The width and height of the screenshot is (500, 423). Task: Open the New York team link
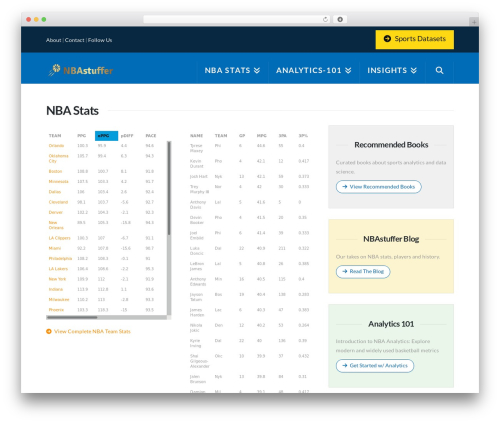[x=57, y=279]
